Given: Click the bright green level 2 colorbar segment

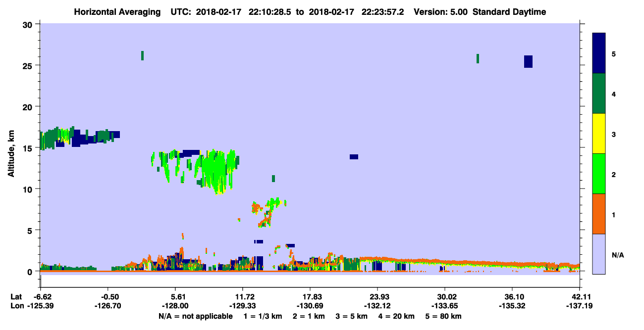Looking at the screenshot, I should click(599, 174).
